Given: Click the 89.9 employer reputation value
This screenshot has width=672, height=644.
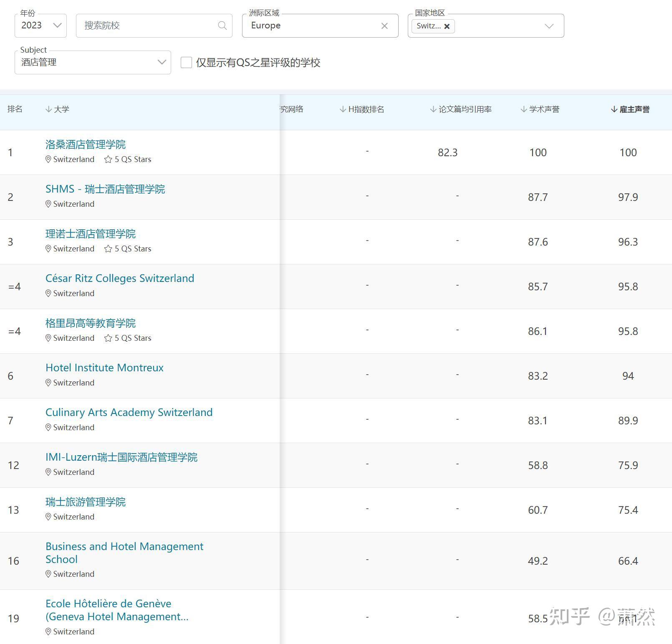Looking at the screenshot, I should point(628,421).
